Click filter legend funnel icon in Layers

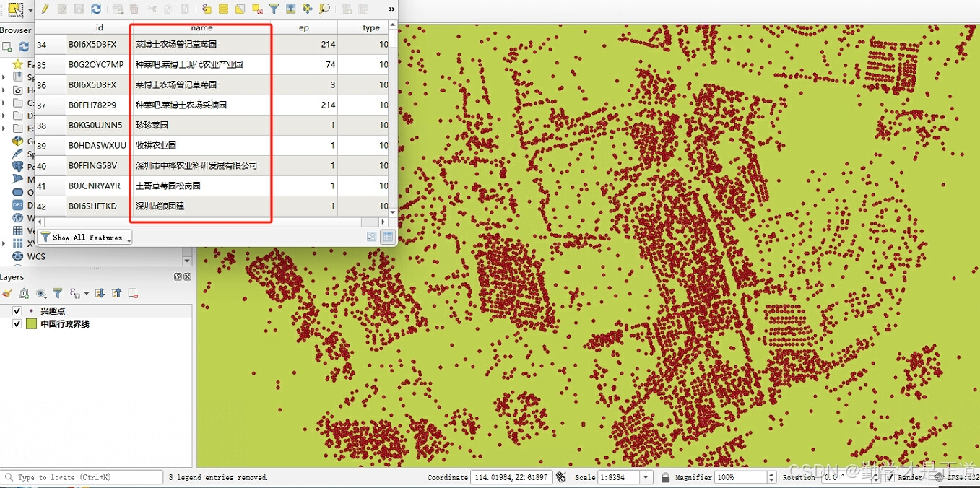point(58,293)
